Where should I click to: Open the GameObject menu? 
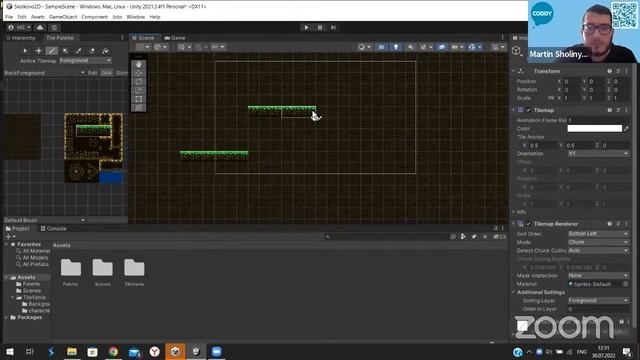click(63, 17)
